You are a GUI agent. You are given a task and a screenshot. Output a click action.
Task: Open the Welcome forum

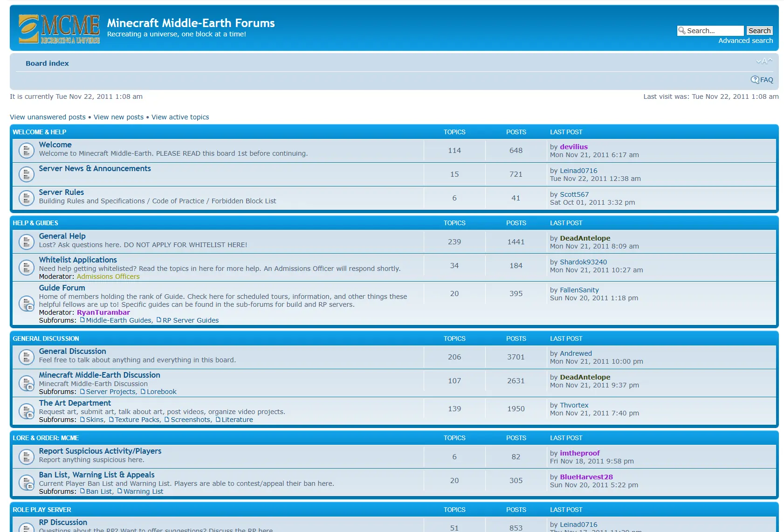(x=55, y=145)
